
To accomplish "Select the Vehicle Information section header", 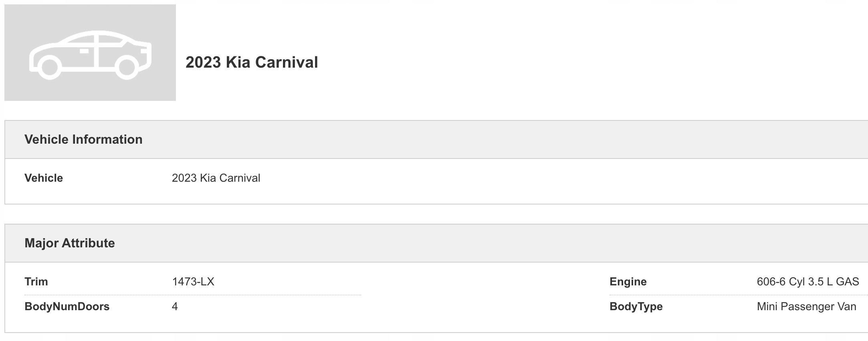I will coord(83,139).
